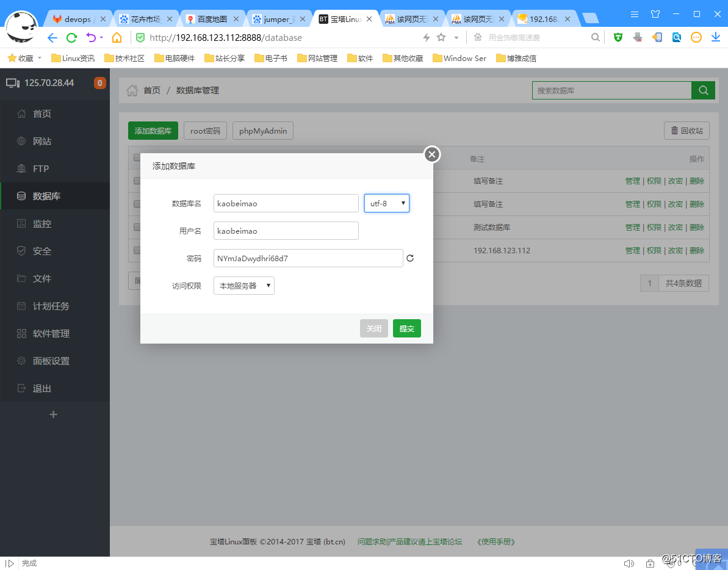This screenshot has width=728, height=570.
Task: Click page number 1 in pagination
Action: (x=649, y=283)
